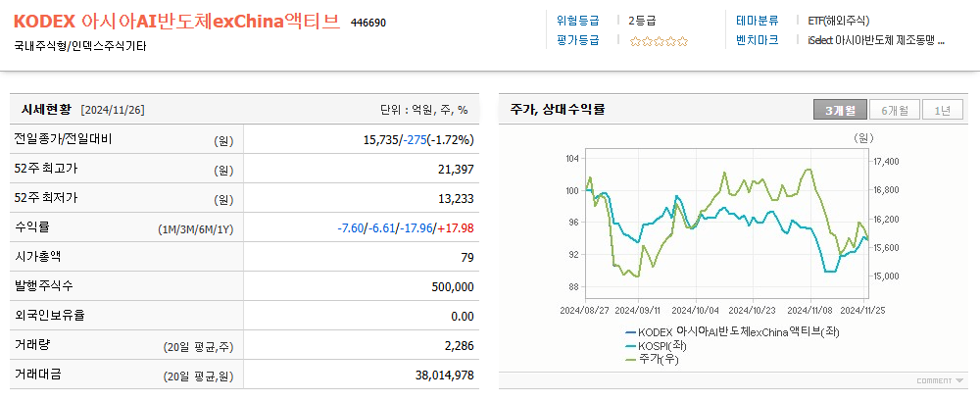Click the KODEX 아시아AI반도체exChina액티브(좌) legend entry

(731, 332)
